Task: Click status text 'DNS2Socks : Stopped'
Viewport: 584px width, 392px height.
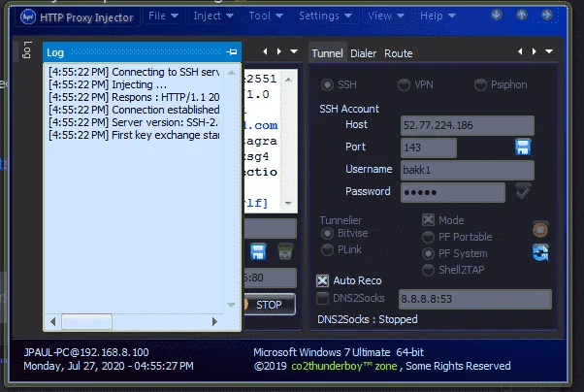Action: click(368, 319)
